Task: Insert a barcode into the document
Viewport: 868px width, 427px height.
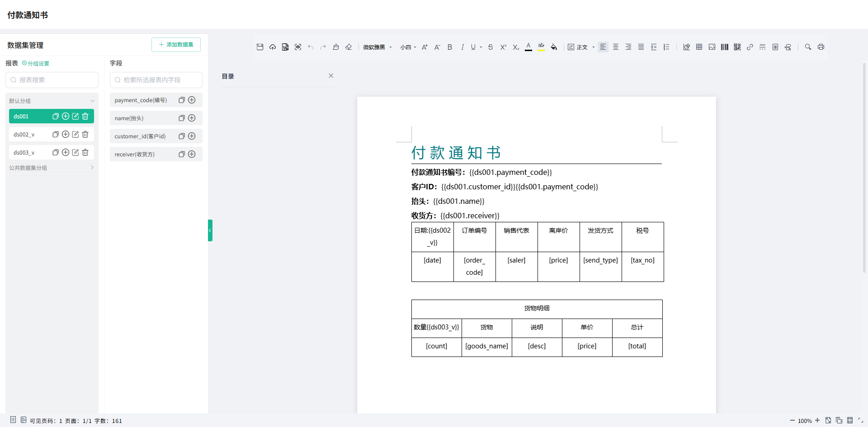Action: 724,47
